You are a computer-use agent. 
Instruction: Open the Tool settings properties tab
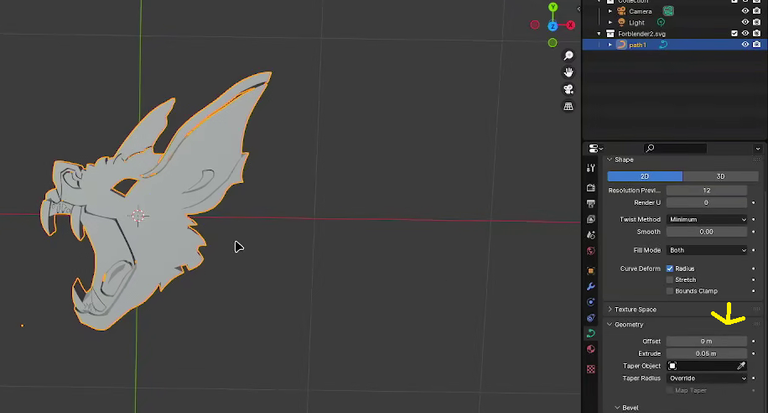point(591,168)
